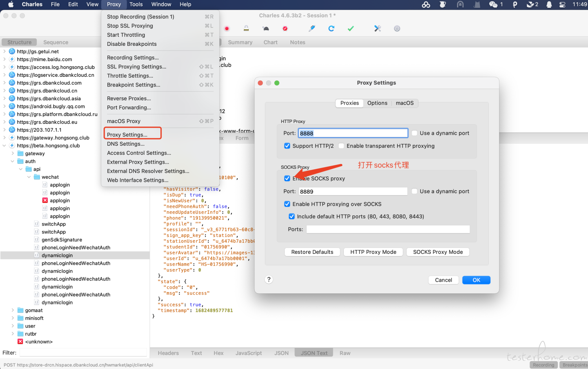Click the red X icon on failed applogin
This screenshot has height=369, width=588.
pos(45,200)
